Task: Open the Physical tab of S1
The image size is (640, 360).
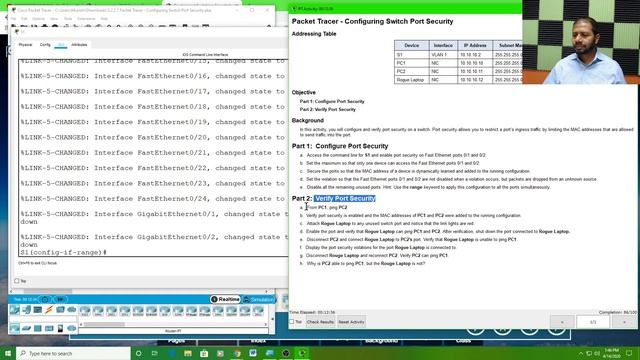Action: [x=25, y=44]
